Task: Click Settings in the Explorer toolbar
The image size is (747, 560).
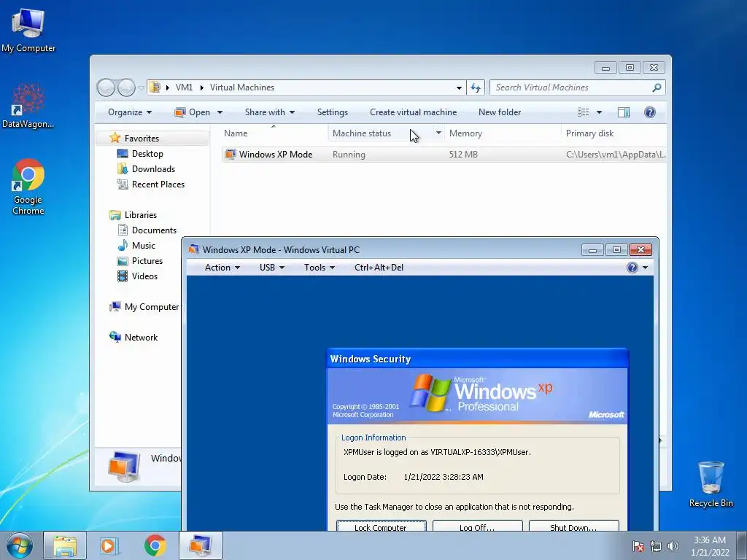Action: click(x=333, y=112)
